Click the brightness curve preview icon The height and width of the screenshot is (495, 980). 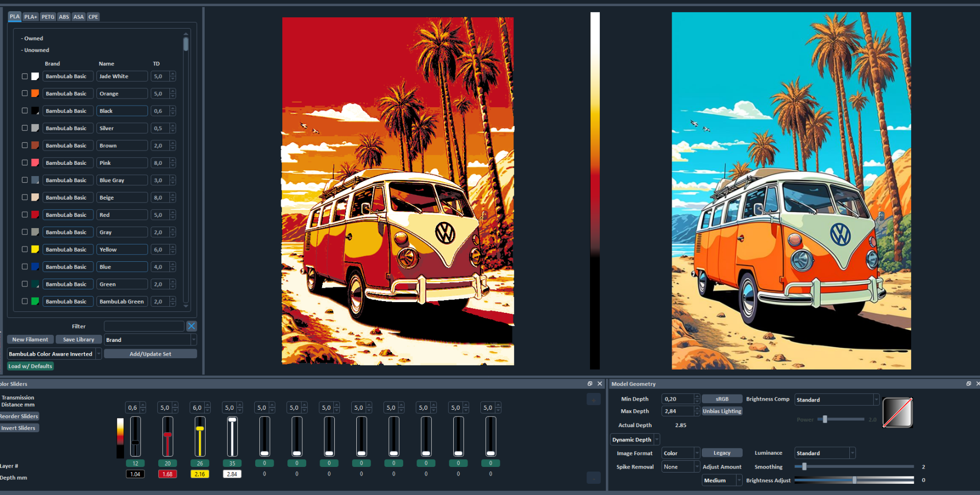[897, 412]
